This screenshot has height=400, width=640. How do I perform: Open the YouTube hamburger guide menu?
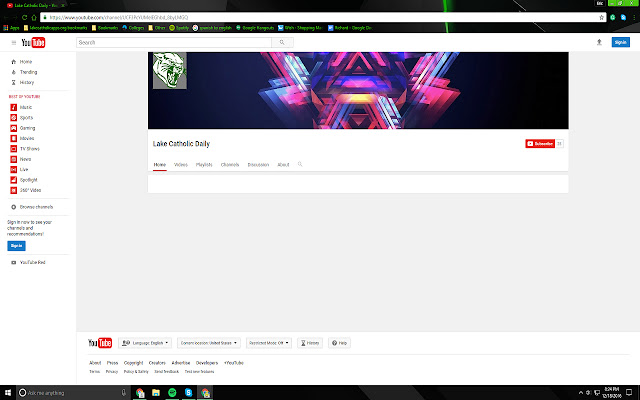click(x=13, y=42)
